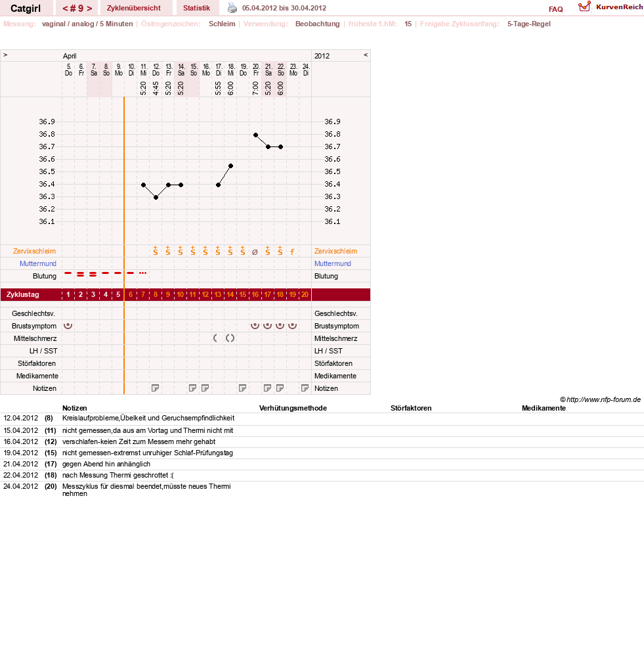Click the breast symptom icon on 20 April
Image resolution: width=644 pixels, height=653 pixels.
click(255, 326)
